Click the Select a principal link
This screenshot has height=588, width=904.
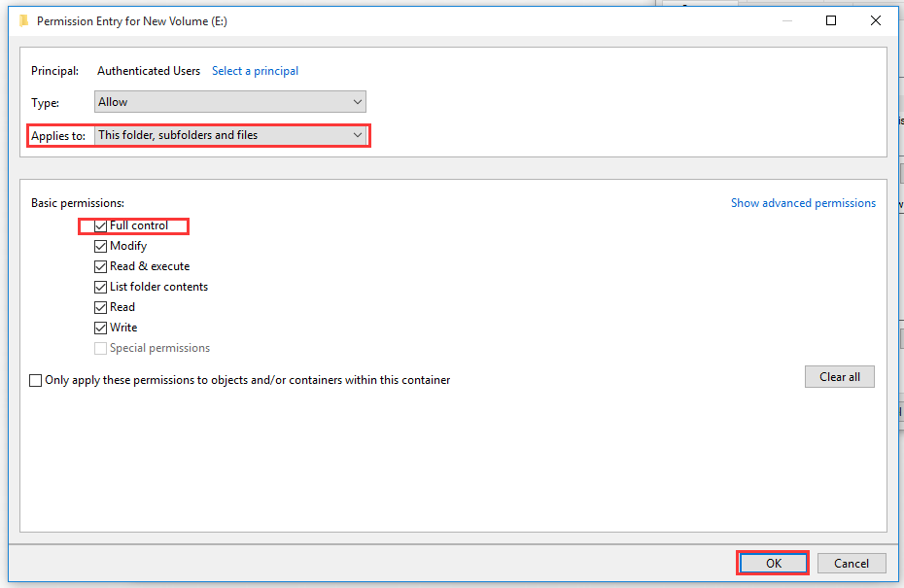click(x=255, y=71)
